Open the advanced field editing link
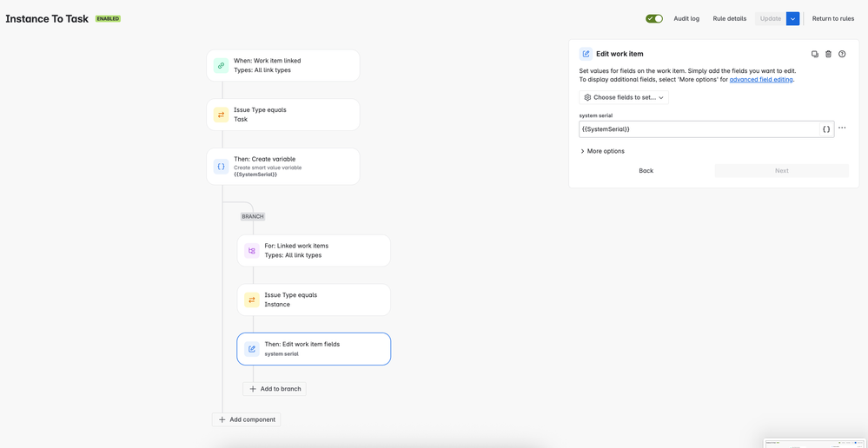The image size is (868, 448). click(762, 80)
